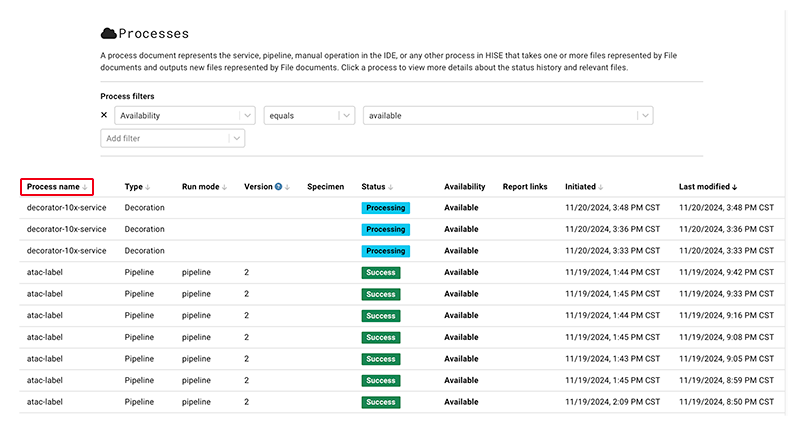
Task: Open the first decorator-10x-service process
Action: (x=66, y=208)
